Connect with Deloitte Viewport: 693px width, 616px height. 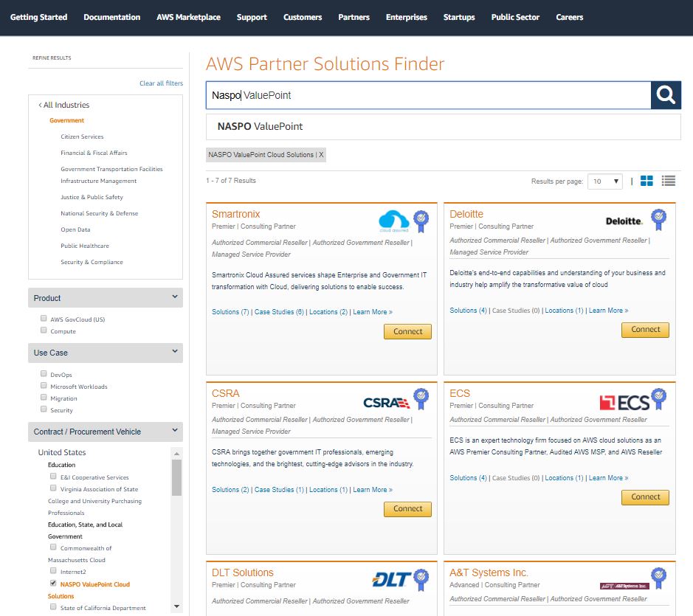645,330
